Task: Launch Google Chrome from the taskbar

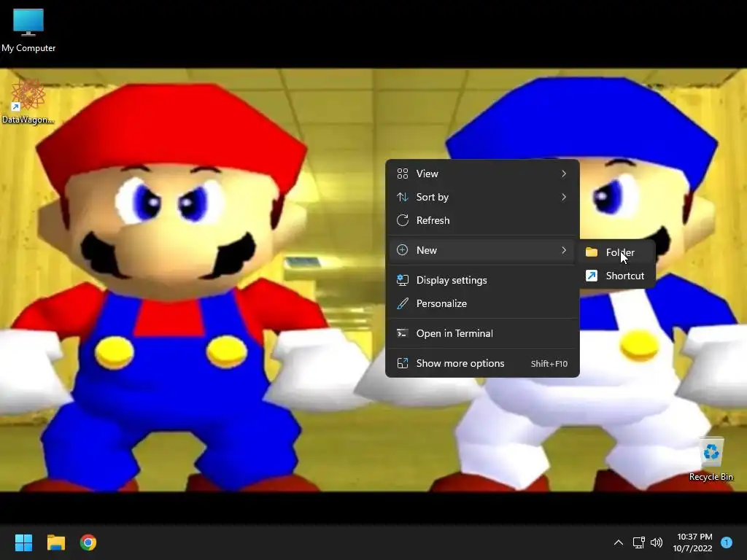Action: [x=88, y=542]
